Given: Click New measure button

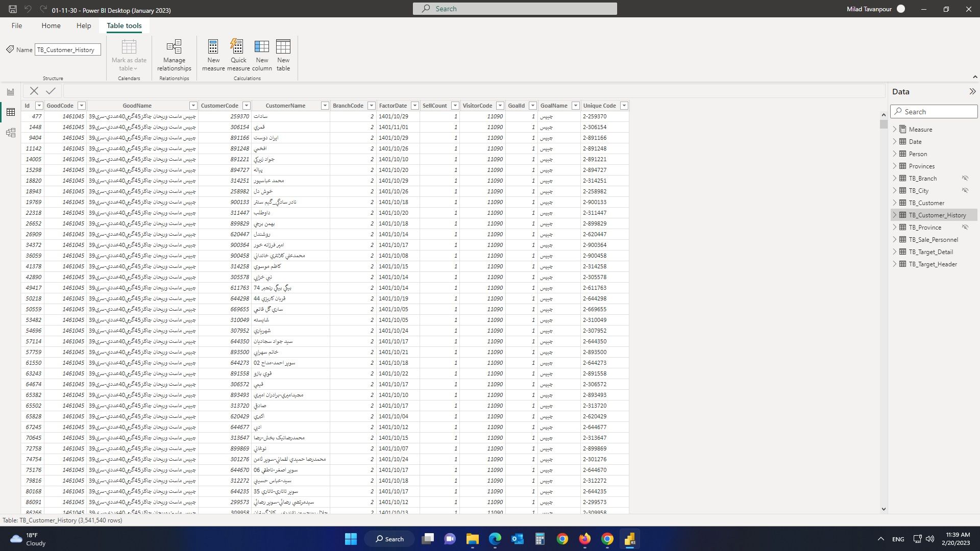Looking at the screenshot, I should click(x=213, y=55).
